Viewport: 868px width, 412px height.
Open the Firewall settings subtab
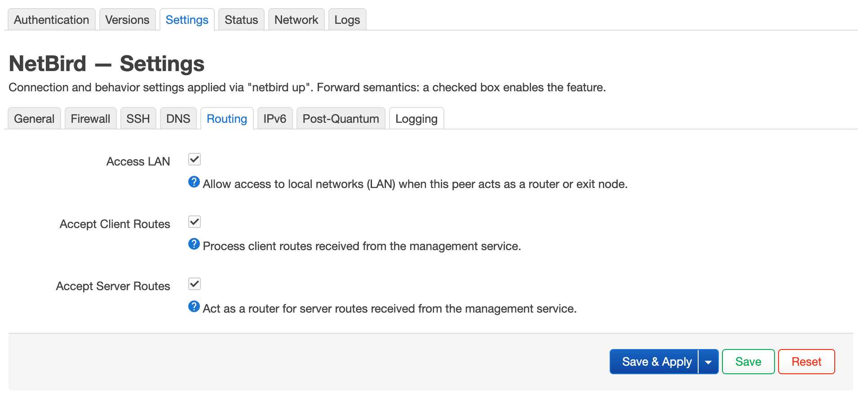(90, 119)
